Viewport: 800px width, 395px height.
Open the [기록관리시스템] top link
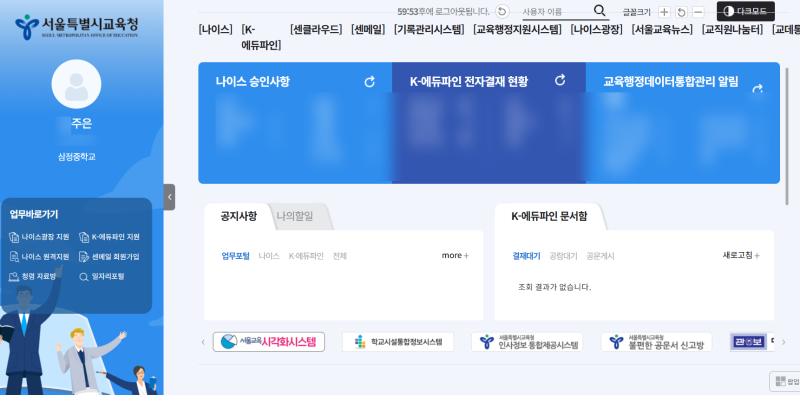[x=429, y=30]
